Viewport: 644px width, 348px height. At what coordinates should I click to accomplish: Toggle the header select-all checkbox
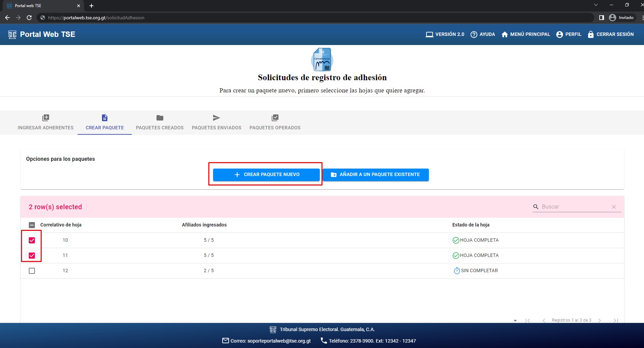[x=32, y=225]
